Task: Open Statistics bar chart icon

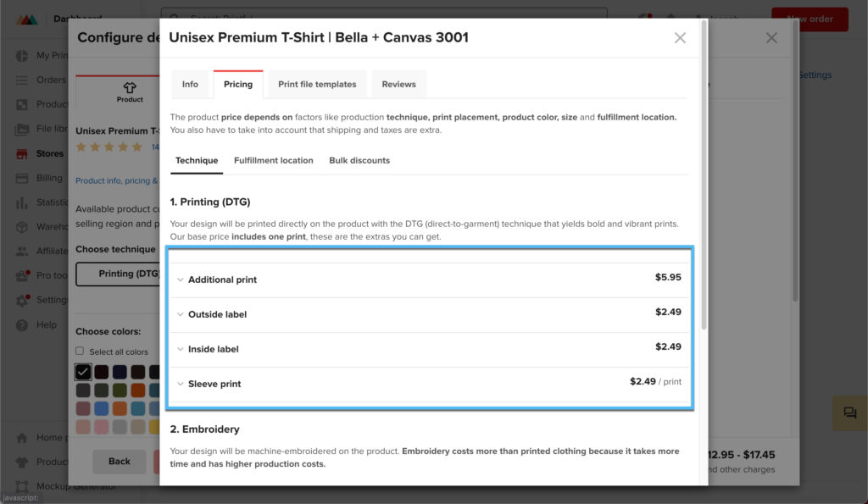Action: 22,202
